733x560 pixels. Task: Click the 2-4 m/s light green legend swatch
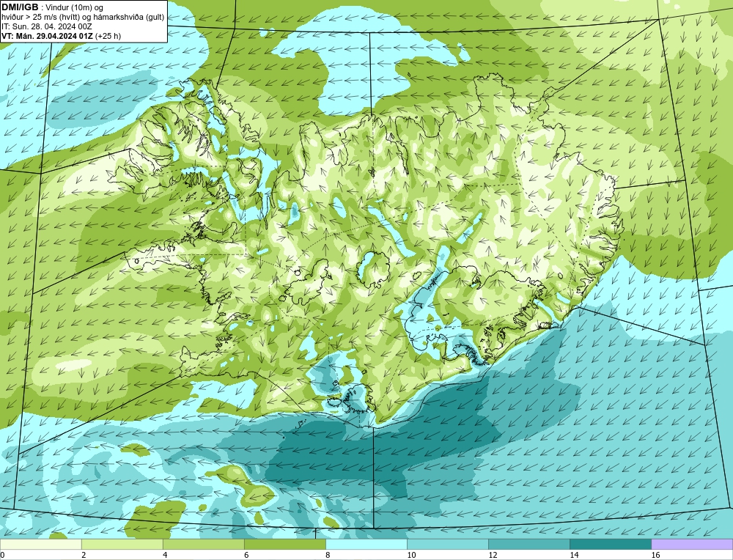(122, 544)
